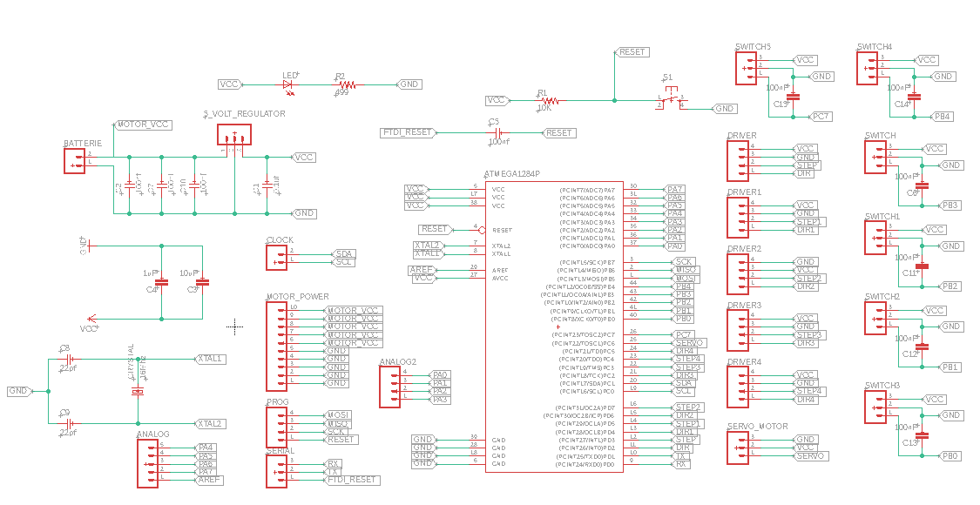This screenshot has height=505, width=980.
Task: Select the SWITCH5 connector symbol
Action: 746,68
